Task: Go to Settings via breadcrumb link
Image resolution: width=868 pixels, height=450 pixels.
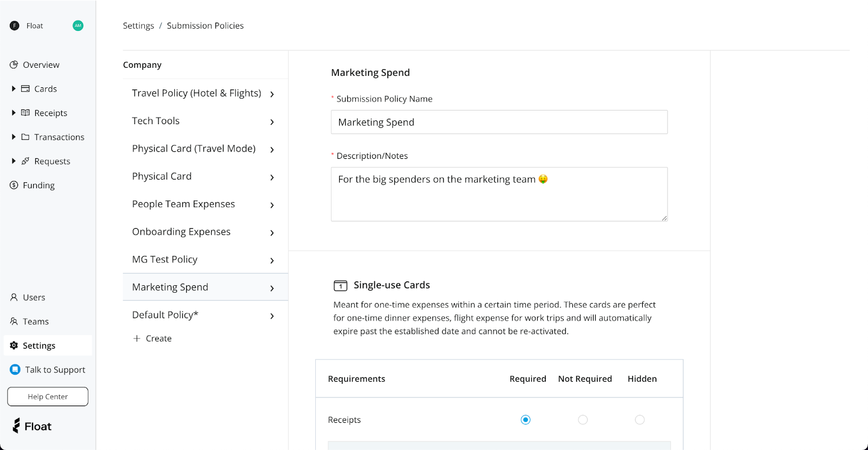Action: tap(138, 25)
